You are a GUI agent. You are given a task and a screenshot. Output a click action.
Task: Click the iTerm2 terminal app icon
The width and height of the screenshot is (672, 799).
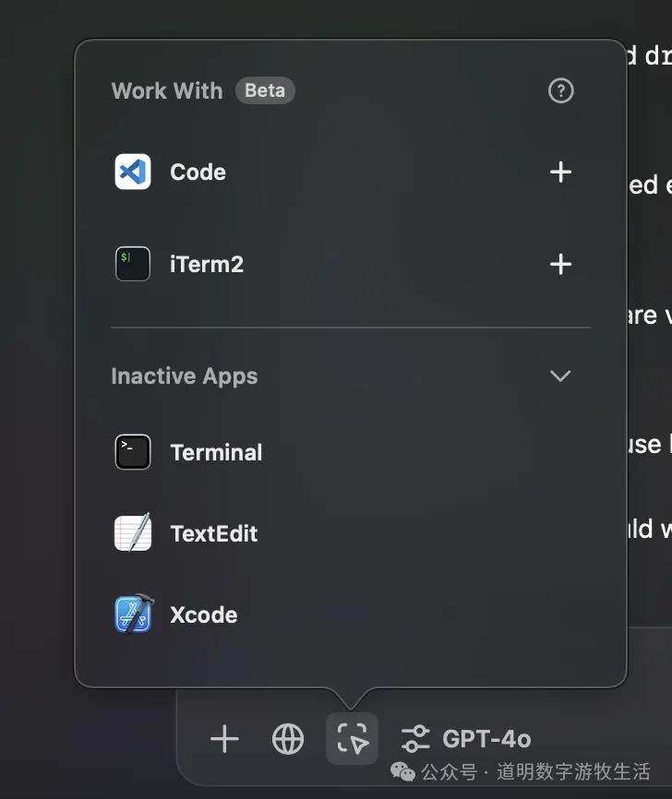point(133,264)
